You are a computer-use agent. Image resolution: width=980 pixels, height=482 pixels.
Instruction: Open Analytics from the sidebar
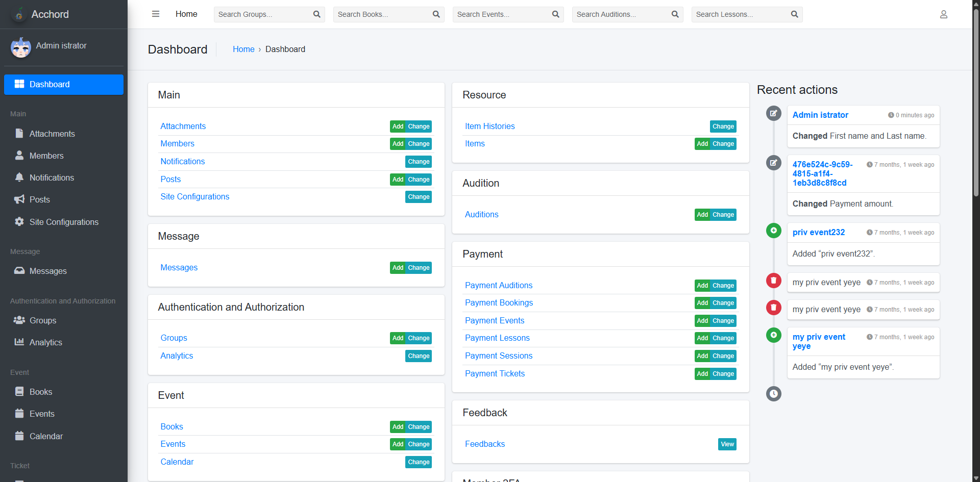[45, 342]
